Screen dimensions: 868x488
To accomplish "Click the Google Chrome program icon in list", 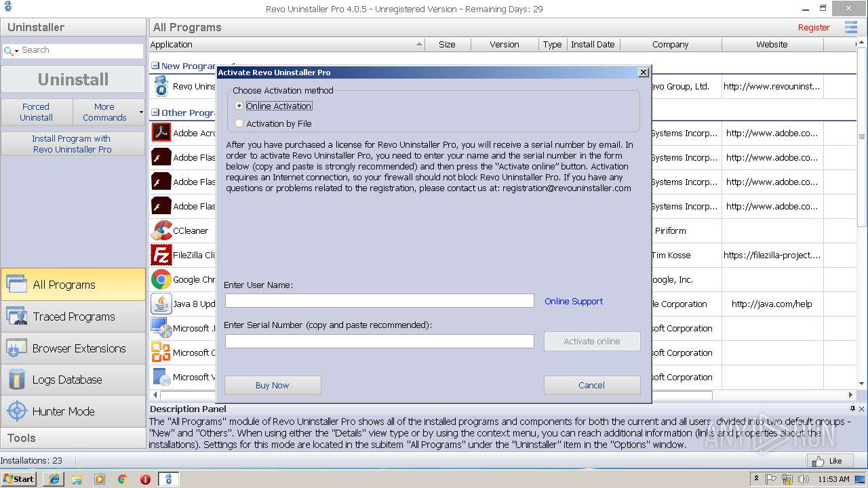I will (x=161, y=279).
